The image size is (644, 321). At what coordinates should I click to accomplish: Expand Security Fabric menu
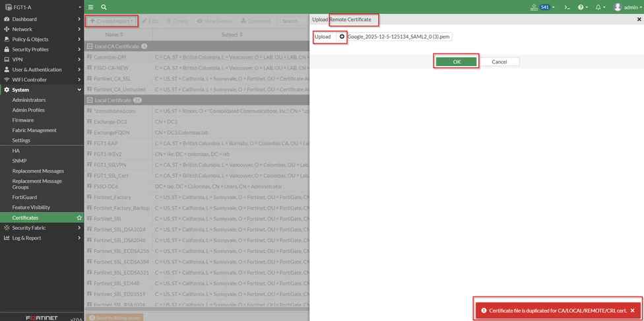pos(79,228)
